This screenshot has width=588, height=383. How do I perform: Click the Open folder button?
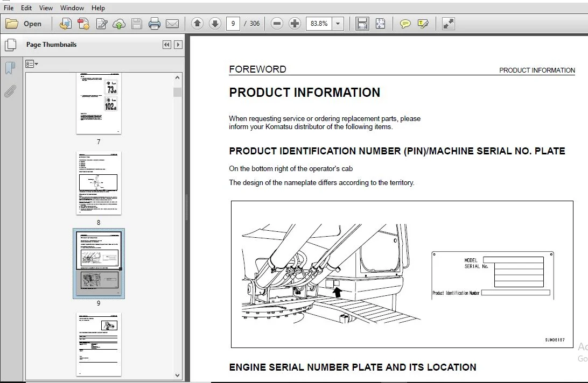point(24,24)
